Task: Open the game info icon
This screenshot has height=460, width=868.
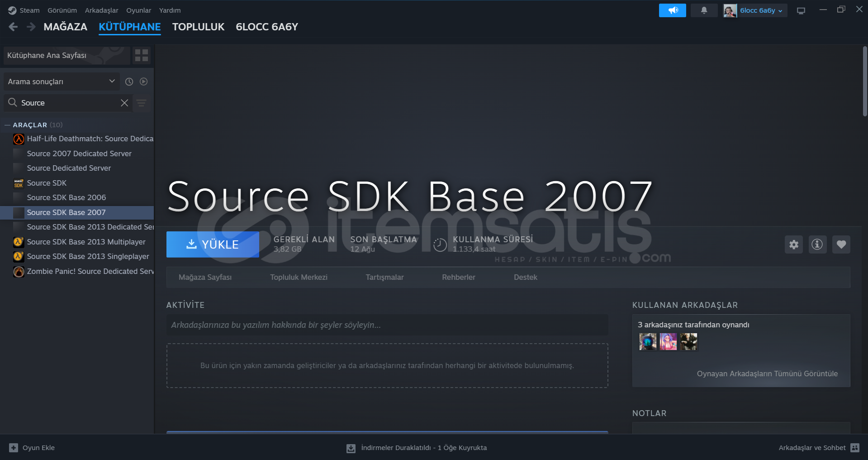Action: 817,244
